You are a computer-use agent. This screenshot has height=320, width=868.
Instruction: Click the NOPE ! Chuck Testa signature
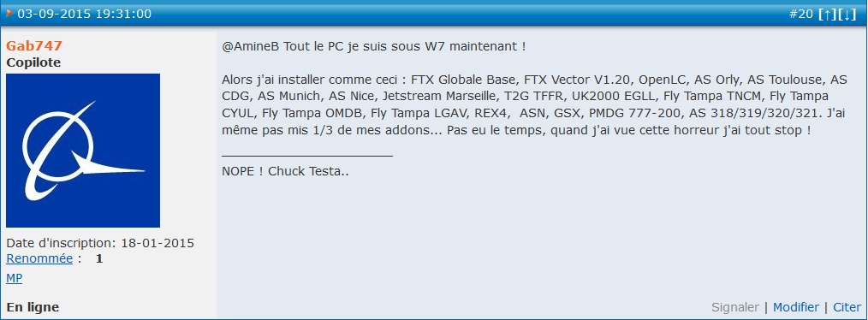coord(285,171)
